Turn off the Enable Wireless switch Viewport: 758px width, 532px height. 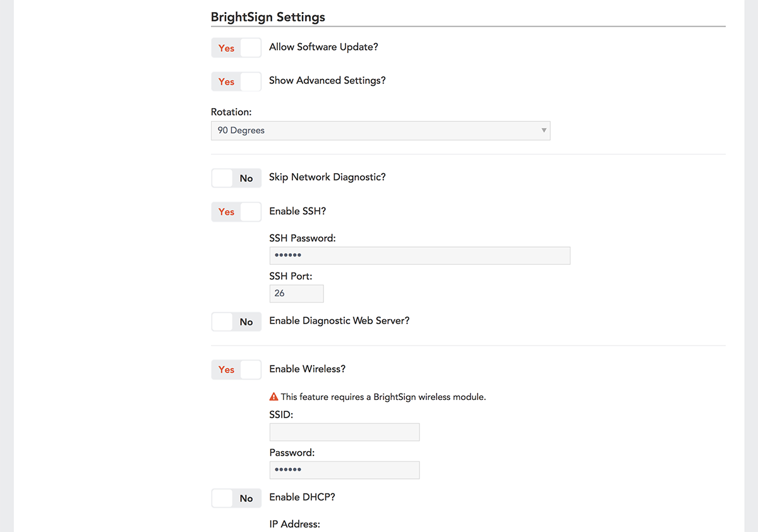pos(236,370)
